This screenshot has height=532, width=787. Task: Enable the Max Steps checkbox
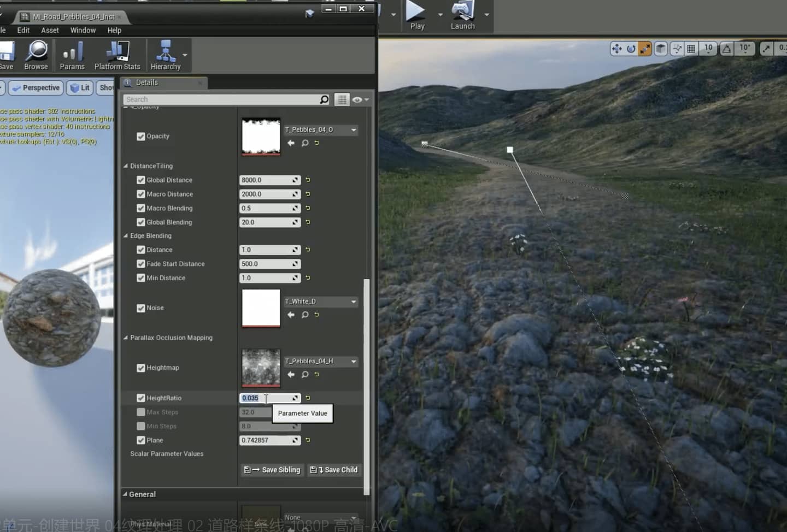click(141, 412)
